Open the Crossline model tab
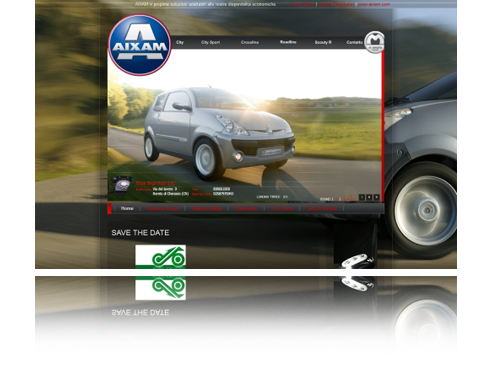The height and width of the screenshot is (376, 487). (250, 42)
